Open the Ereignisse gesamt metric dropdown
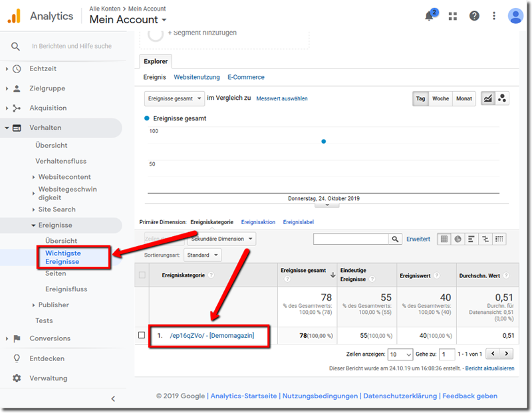Image resolution: width=532 pixels, height=413 pixels. point(174,98)
